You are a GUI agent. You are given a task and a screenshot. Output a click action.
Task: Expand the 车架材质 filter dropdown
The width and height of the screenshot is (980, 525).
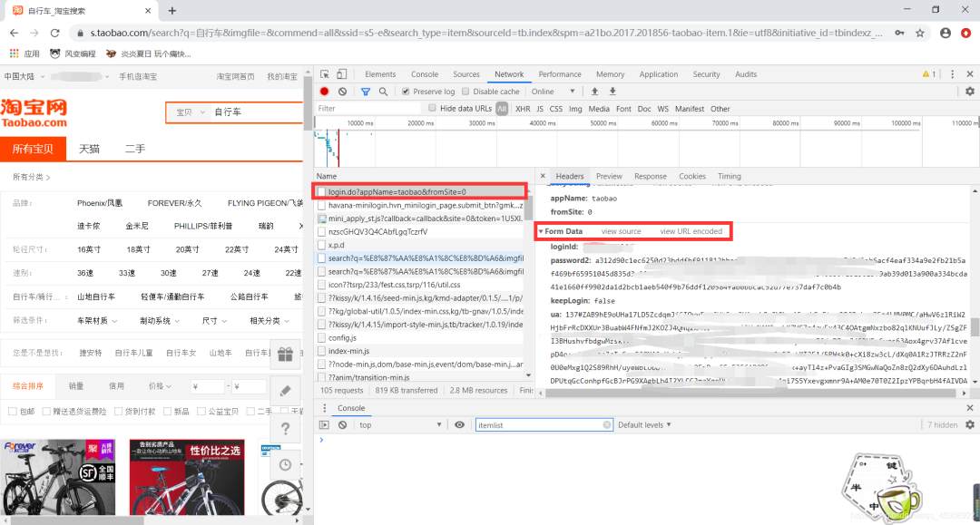tap(97, 321)
